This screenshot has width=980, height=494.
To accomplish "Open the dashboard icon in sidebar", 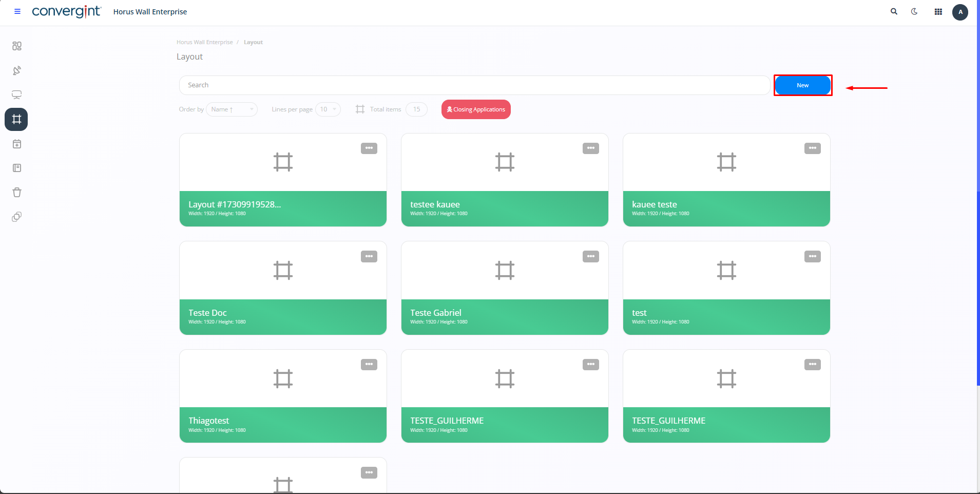I will click(17, 46).
